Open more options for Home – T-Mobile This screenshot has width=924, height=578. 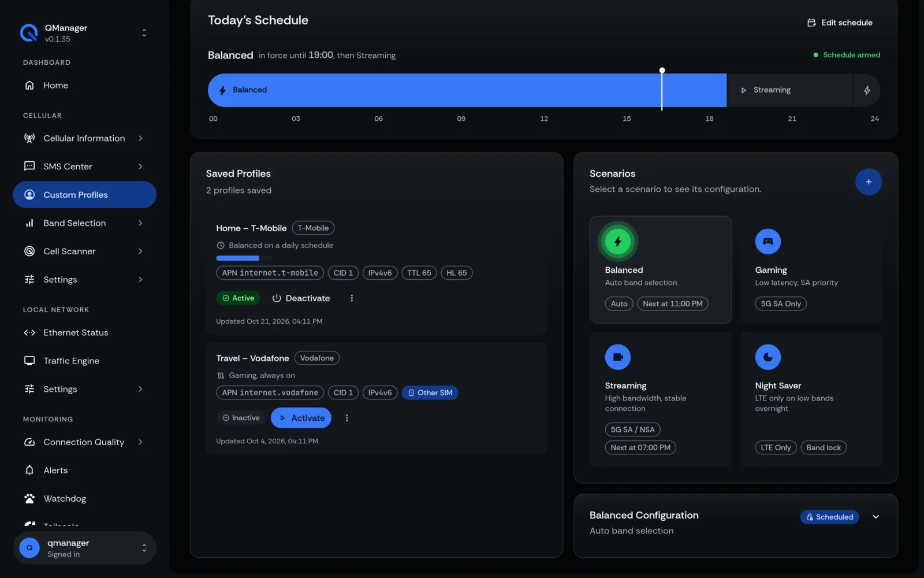pyautogui.click(x=352, y=298)
